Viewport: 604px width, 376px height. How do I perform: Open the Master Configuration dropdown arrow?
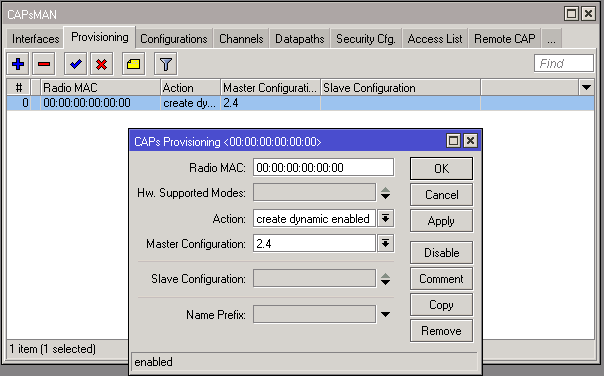tap(385, 244)
